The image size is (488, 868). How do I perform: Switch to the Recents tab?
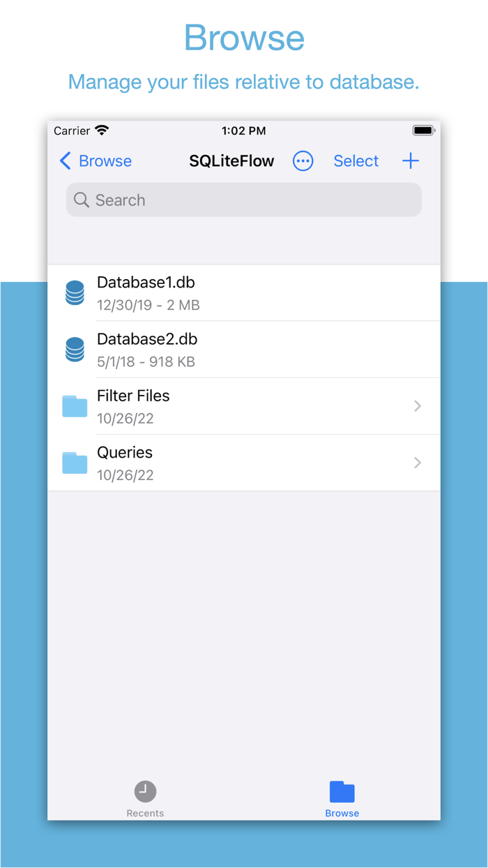click(145, 797)
